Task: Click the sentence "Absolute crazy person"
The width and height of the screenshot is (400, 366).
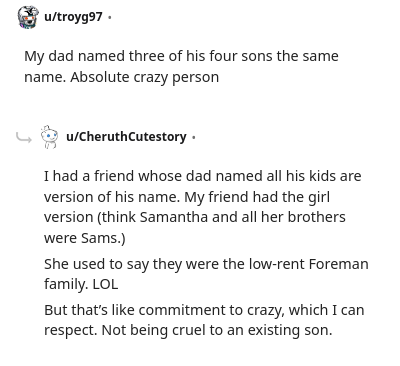Action: pos(144,77)
